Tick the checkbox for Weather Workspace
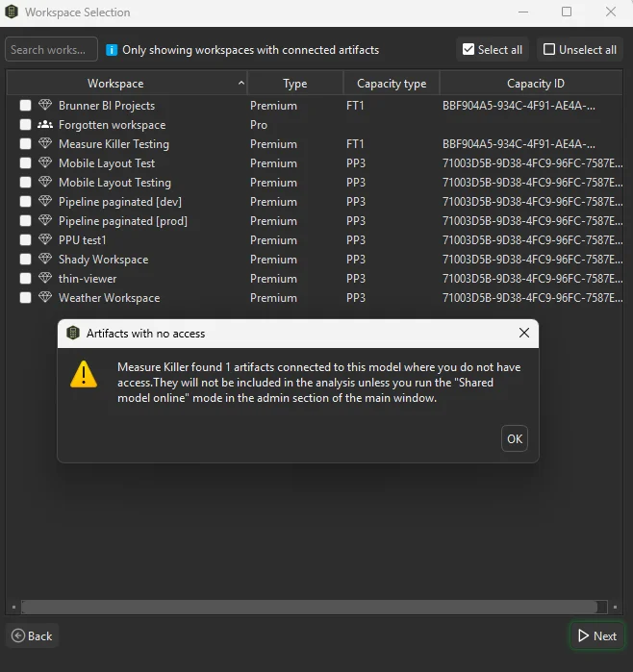Viewport: 633px width, 672px height. 25,297
